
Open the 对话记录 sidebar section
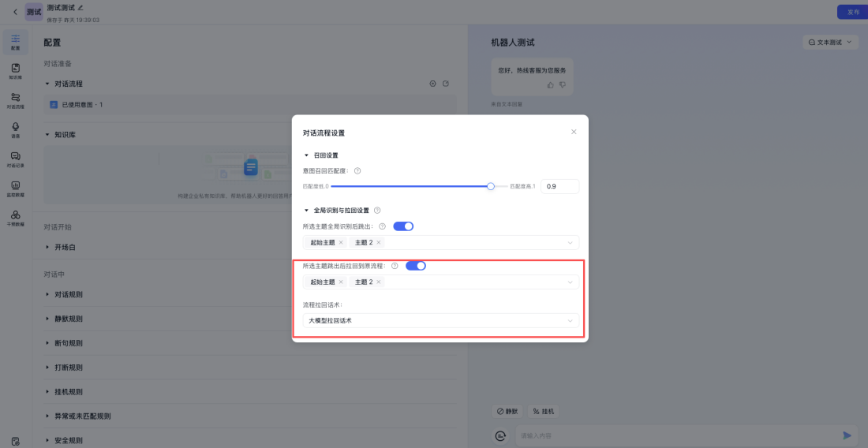point(16,159)
